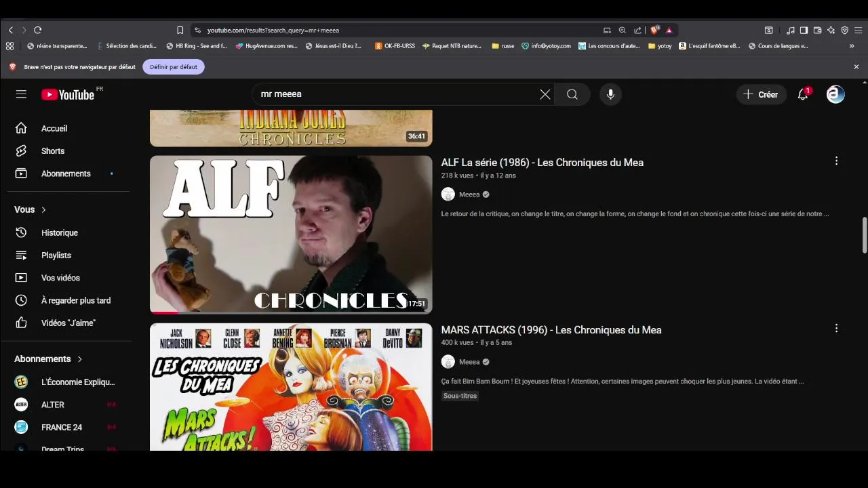Viewport: 868px width, 488px height.
Task: Open more options for MARS ATTACKS video
Action: click(836, 328)
